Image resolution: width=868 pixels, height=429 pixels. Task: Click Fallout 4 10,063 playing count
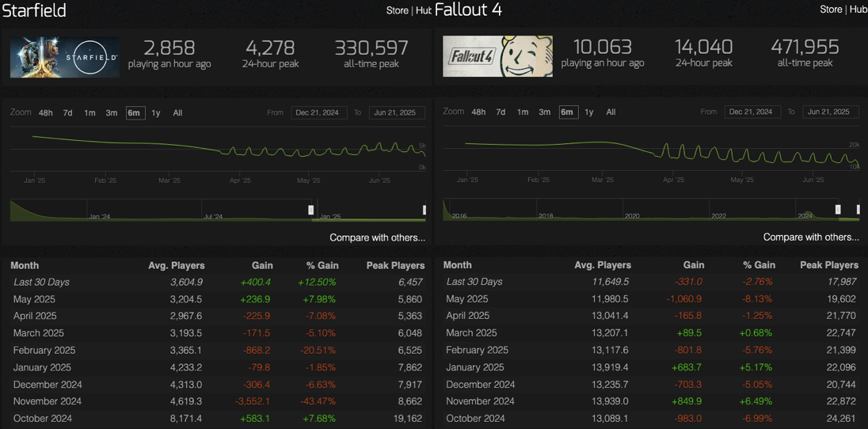603,47
